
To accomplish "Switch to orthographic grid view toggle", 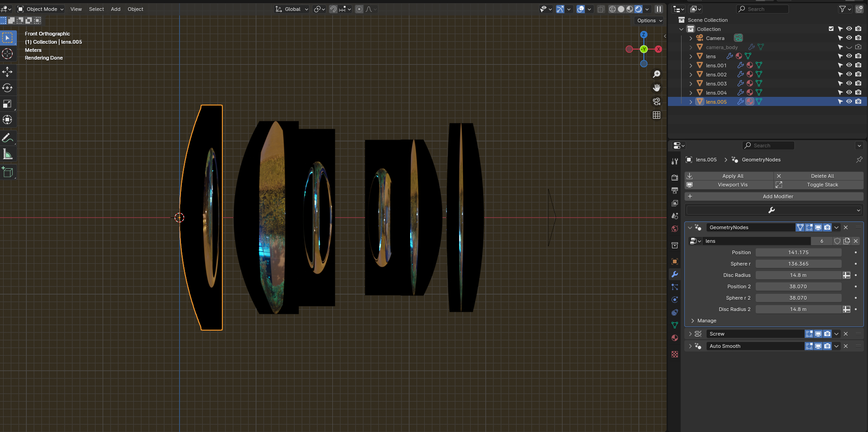I will point(657,115).
